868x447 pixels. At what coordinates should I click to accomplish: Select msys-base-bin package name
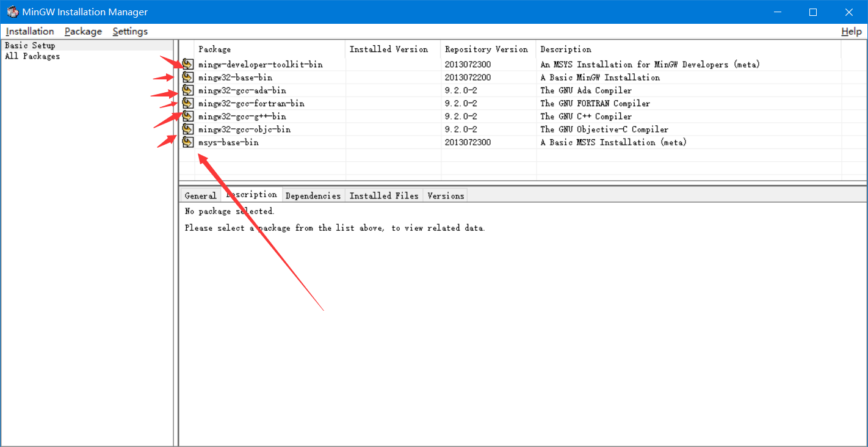[228, 142]
